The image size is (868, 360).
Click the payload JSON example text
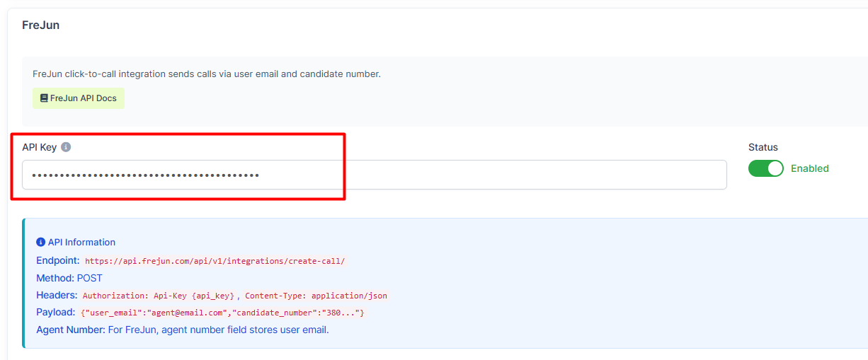(x=222, y=313)
